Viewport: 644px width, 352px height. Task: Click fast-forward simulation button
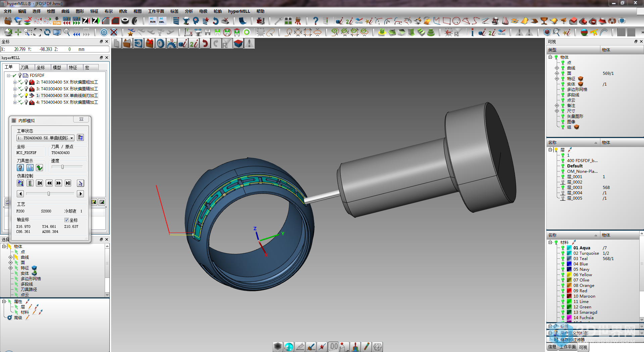[x=59, y=183]
